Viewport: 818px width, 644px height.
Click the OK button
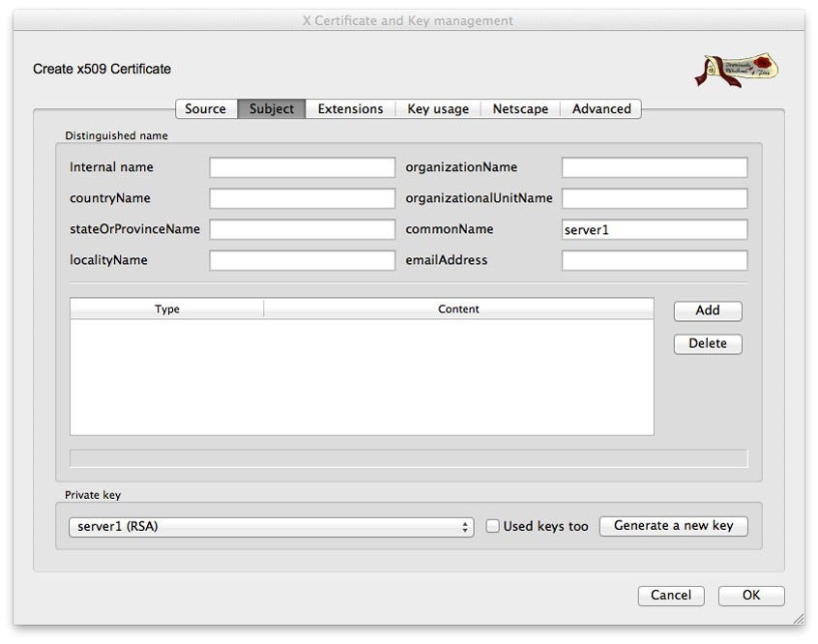[x=750, y=596]
